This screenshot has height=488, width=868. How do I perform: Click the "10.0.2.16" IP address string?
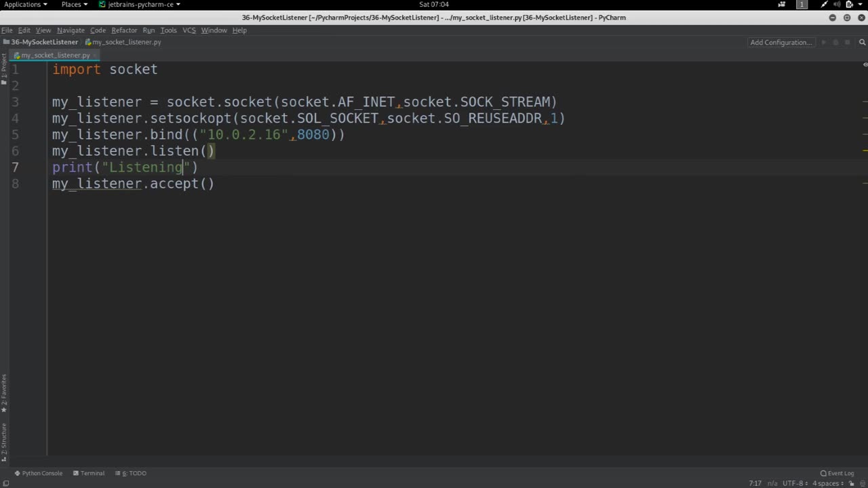pos(244,134)
